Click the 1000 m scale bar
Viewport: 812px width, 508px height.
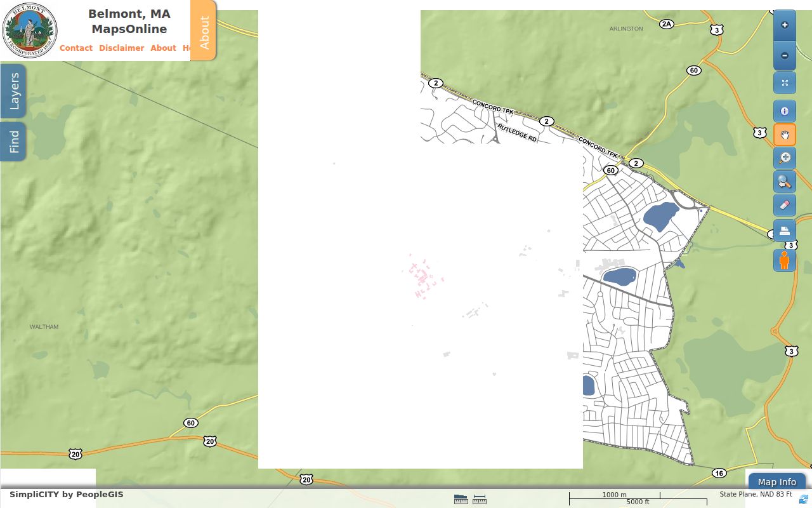pos(614,495)
